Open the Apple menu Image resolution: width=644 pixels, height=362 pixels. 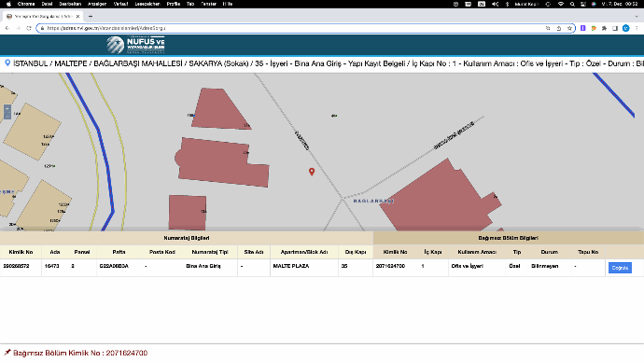(8, 4)
